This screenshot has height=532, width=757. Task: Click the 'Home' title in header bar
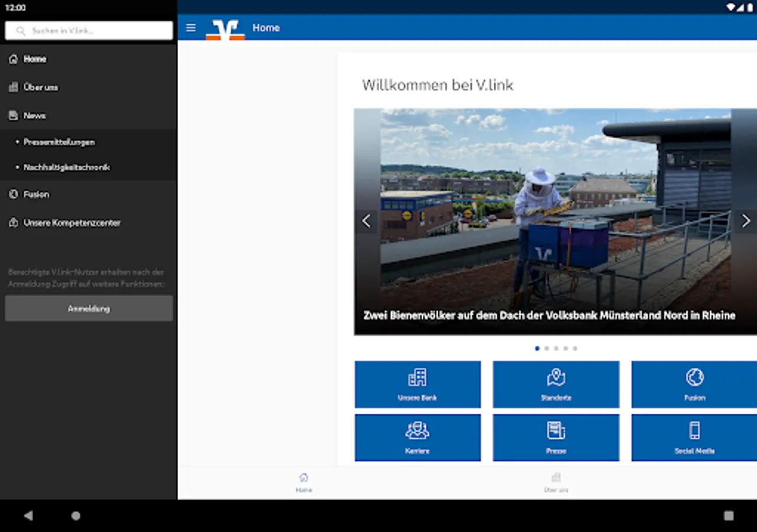click(266, 28)
